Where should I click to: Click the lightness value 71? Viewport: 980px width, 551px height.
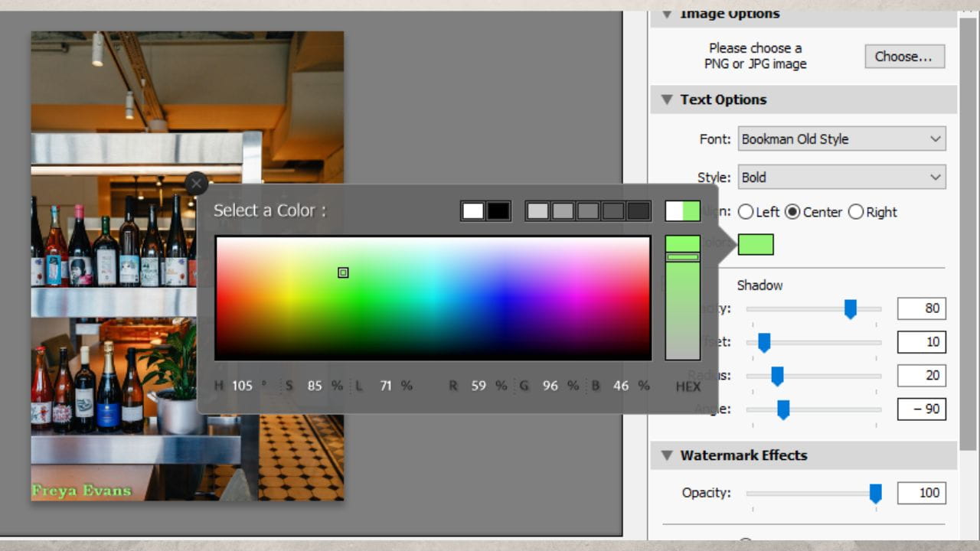click(x=386, y=386)
